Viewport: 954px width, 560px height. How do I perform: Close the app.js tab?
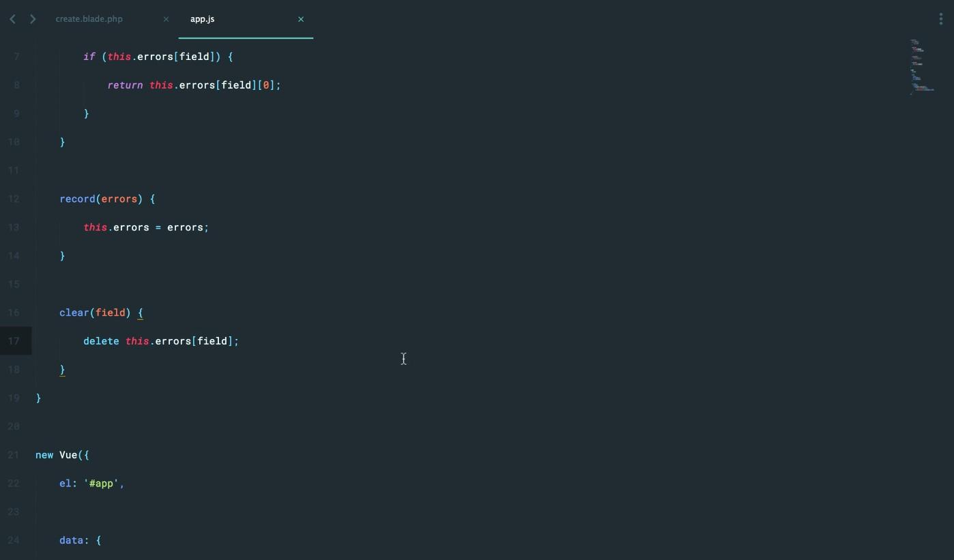pyautogui.click(x=301, y=19)
